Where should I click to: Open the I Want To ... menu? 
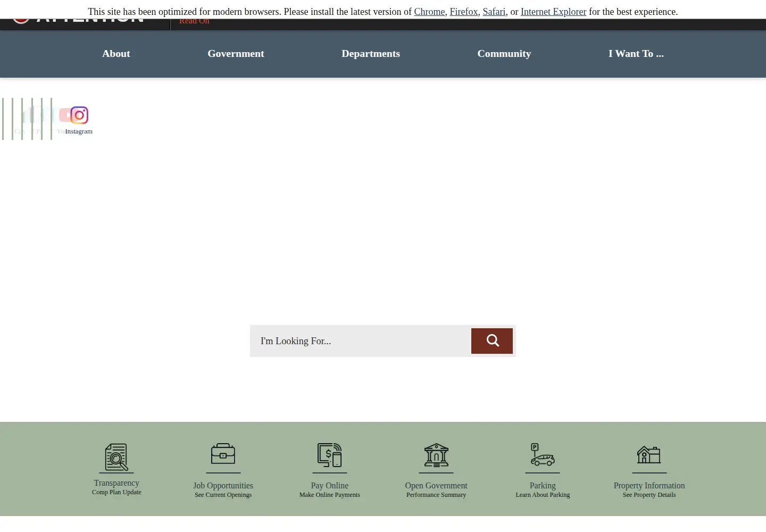tap(636, 54)
